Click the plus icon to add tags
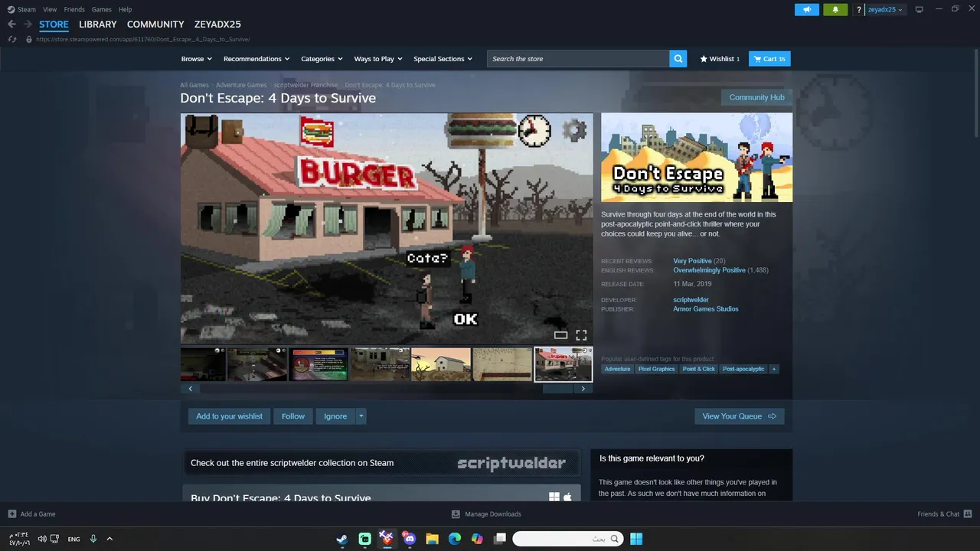Viewport: 980px width, 551px height. (x=774, y=369)
